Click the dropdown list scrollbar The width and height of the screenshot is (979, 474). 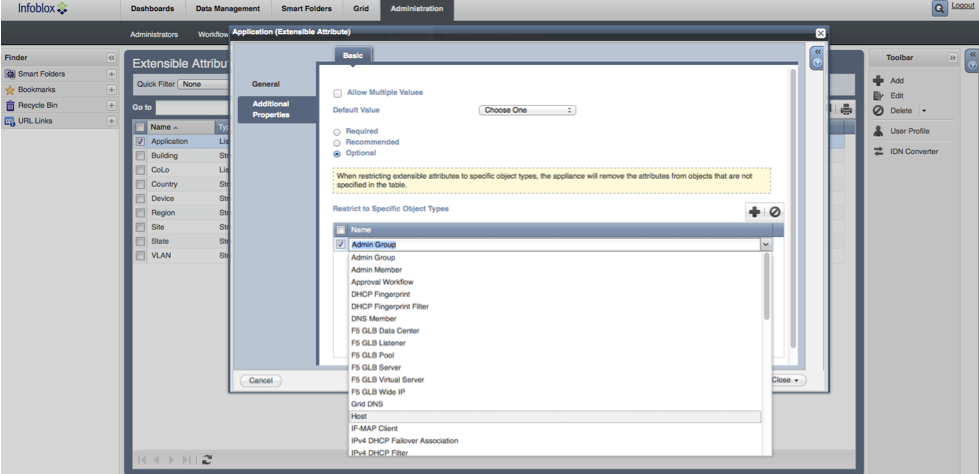[x=767, y=287]
